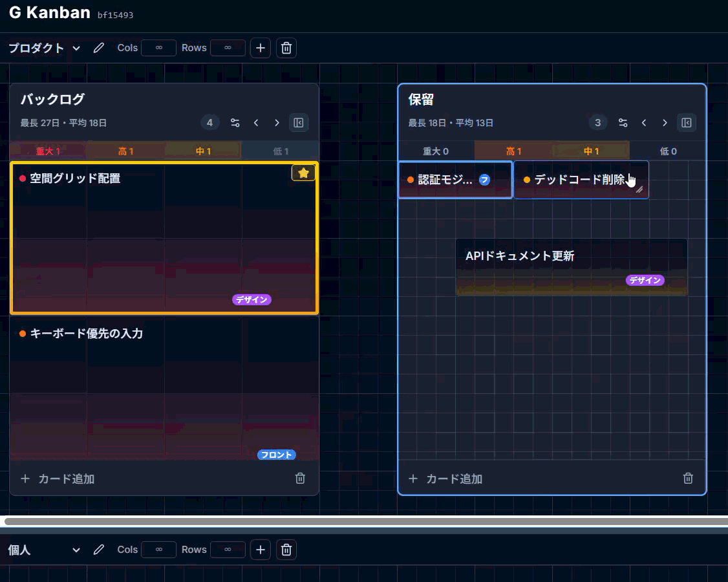Edit プロダクト board name with pencil icon

98,48
